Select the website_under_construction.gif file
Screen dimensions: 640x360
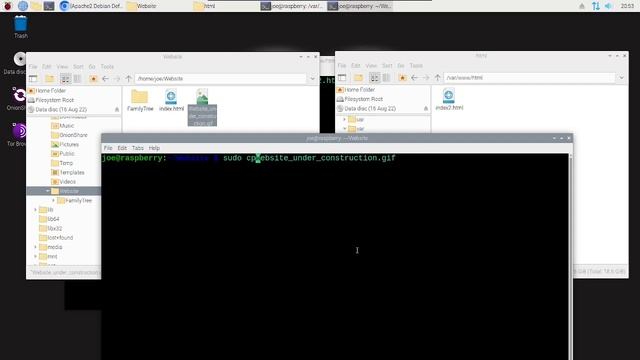pos(202,107)
